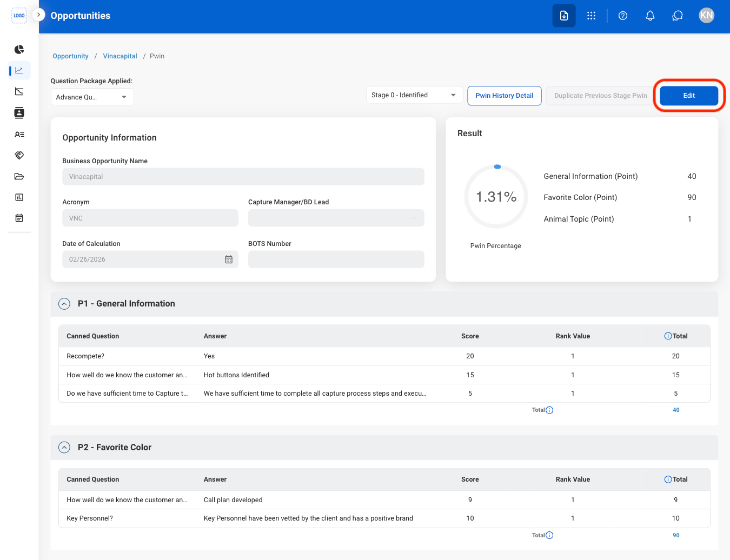Screen dimensions: 730x560
Task: Click Pwin History Detail button
Action: [505, 96]
